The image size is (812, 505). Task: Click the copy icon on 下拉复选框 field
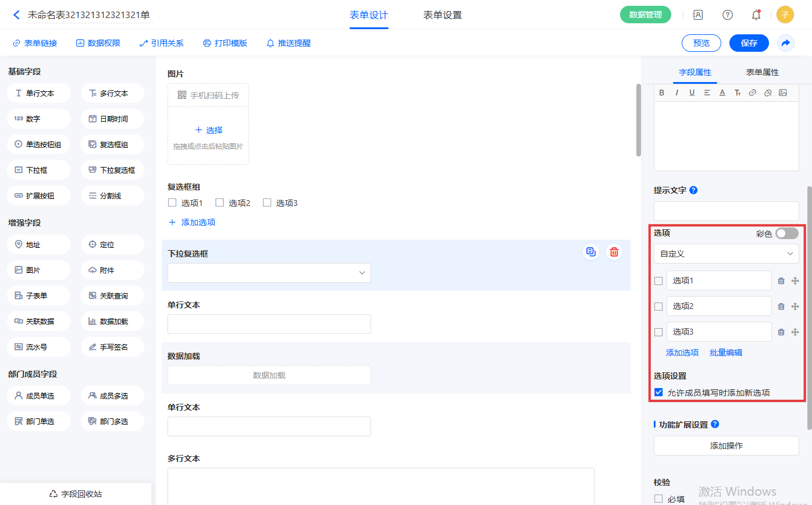(x=591, y=252)
